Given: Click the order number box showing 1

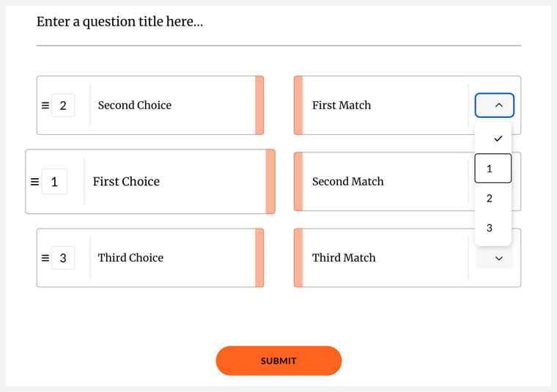Looking at the screenshot, I should tap(54, 182).
